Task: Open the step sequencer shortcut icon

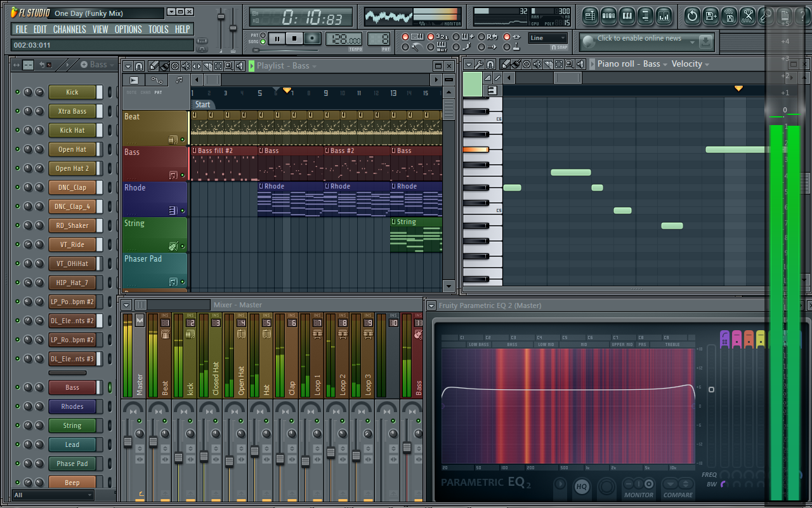Action: coord(608,15)
